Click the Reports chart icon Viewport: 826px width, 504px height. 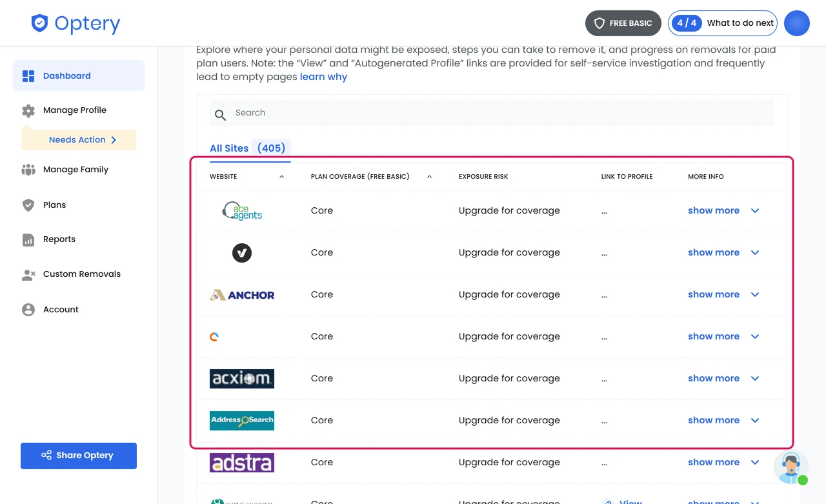pos(28,239)
